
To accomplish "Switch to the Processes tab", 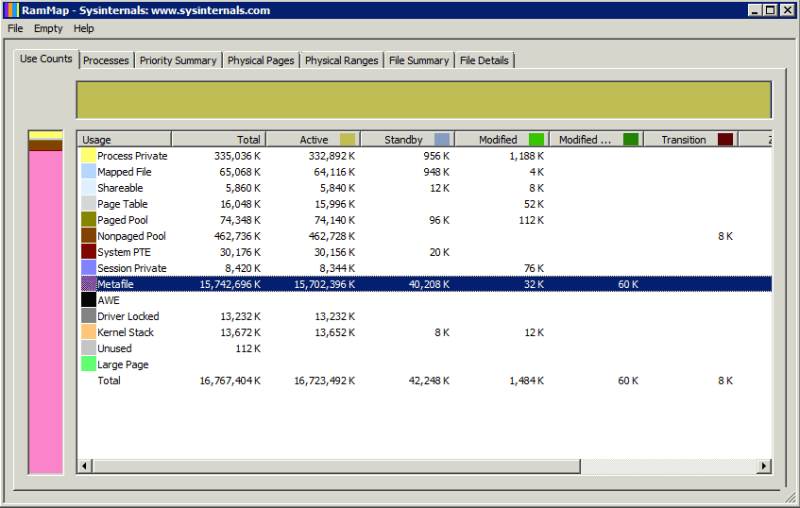I will (x=106, y=60).
